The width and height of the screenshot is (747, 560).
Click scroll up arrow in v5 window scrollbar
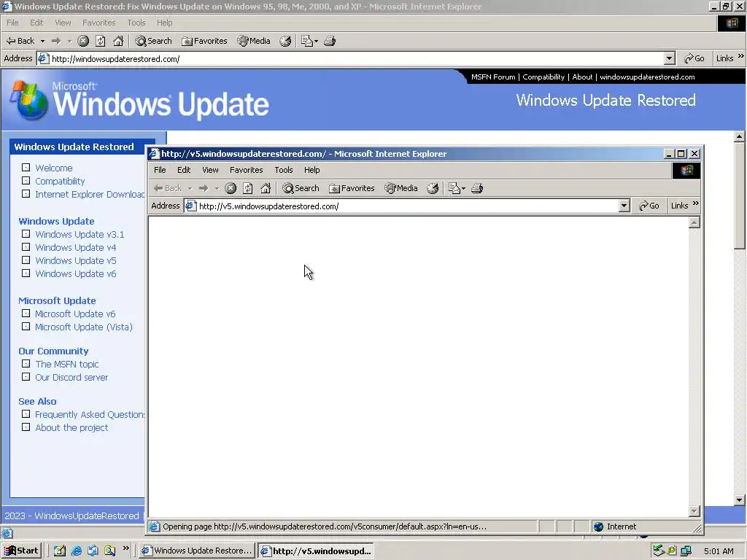tap(694, 222)
